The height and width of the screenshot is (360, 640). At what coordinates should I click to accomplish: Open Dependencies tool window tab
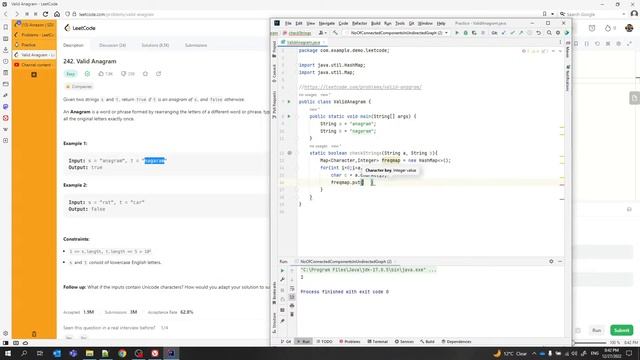456,342
